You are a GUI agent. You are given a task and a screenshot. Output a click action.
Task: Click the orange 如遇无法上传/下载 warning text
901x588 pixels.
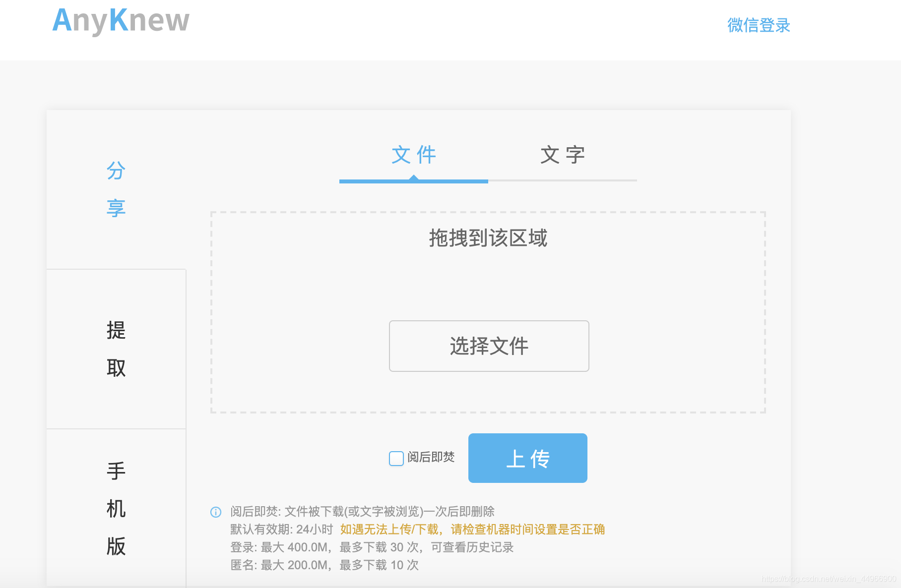472,529
